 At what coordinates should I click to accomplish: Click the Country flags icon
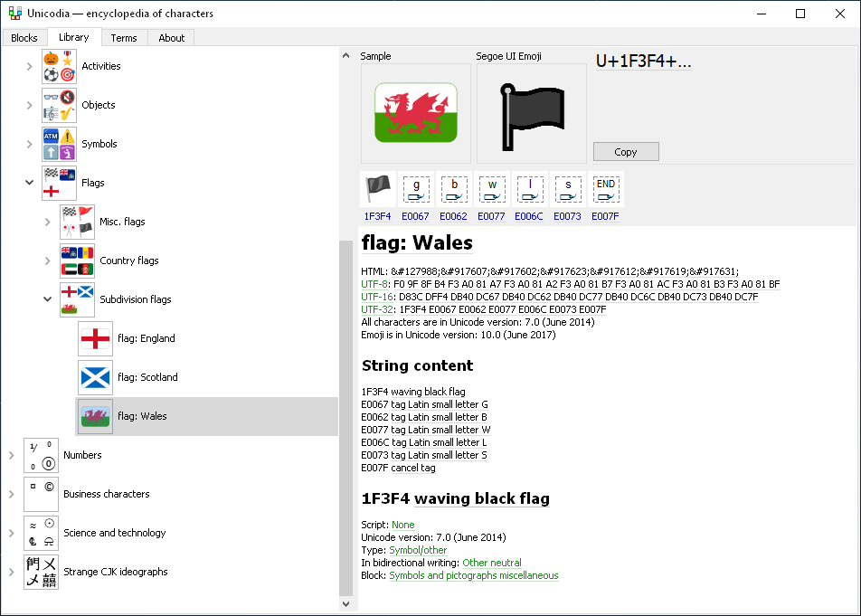78,261
